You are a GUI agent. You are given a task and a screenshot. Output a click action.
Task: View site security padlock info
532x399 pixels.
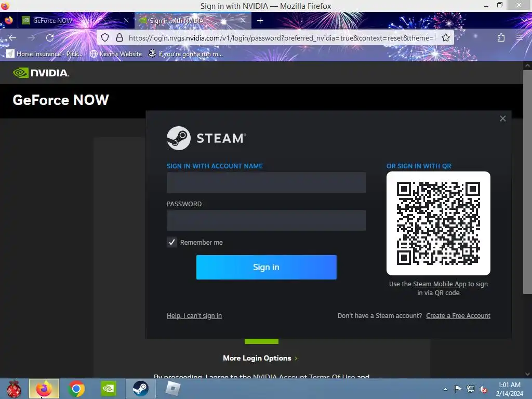point(119,37)
